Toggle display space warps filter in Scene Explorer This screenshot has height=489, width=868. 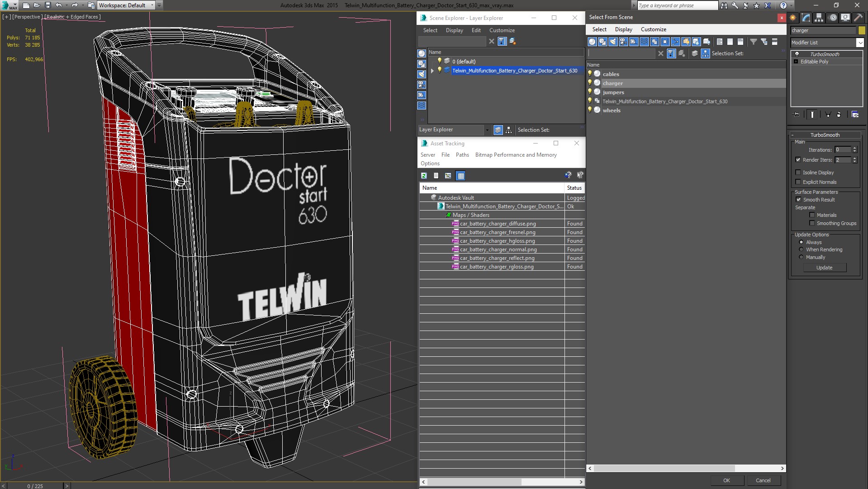click(x=422, y=105)
